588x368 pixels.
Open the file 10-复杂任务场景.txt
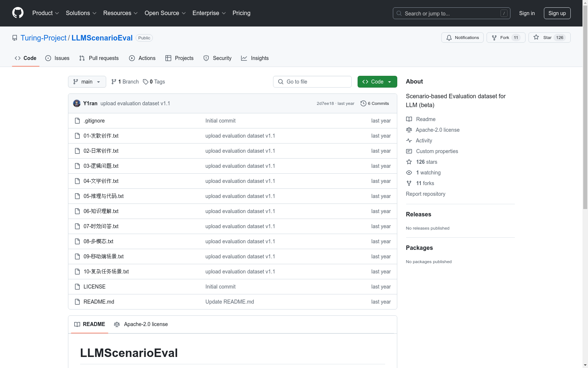tap(106, 272)
